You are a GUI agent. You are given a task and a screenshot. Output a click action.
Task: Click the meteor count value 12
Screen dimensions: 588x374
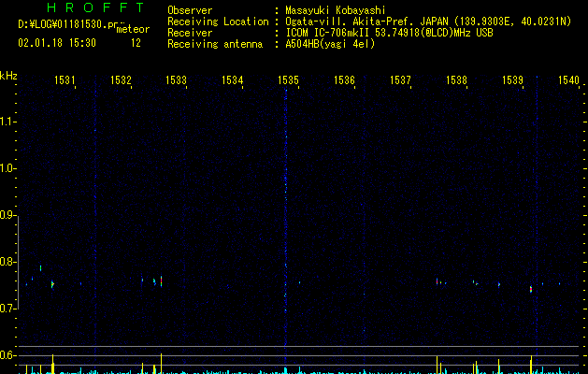(x=136, y=43)
